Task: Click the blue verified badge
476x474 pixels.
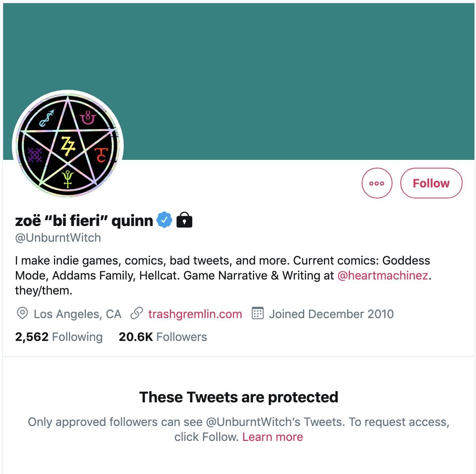Action: point(164,220)
